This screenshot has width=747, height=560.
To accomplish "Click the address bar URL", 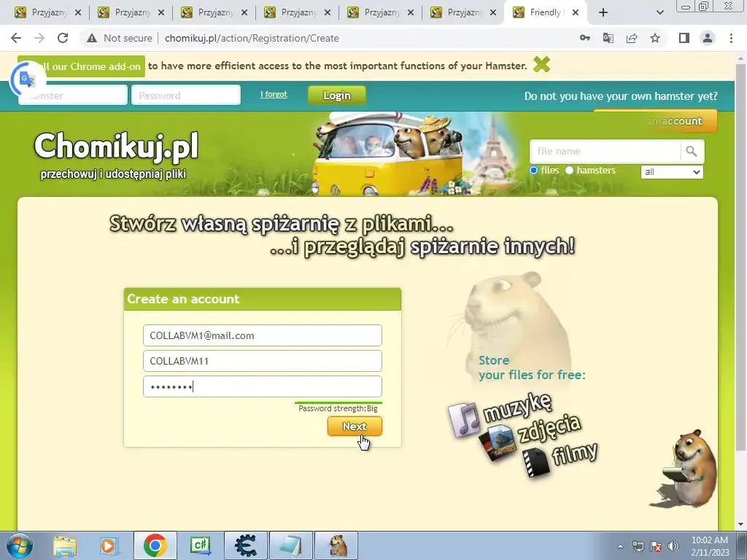I will tap(252, 38).
